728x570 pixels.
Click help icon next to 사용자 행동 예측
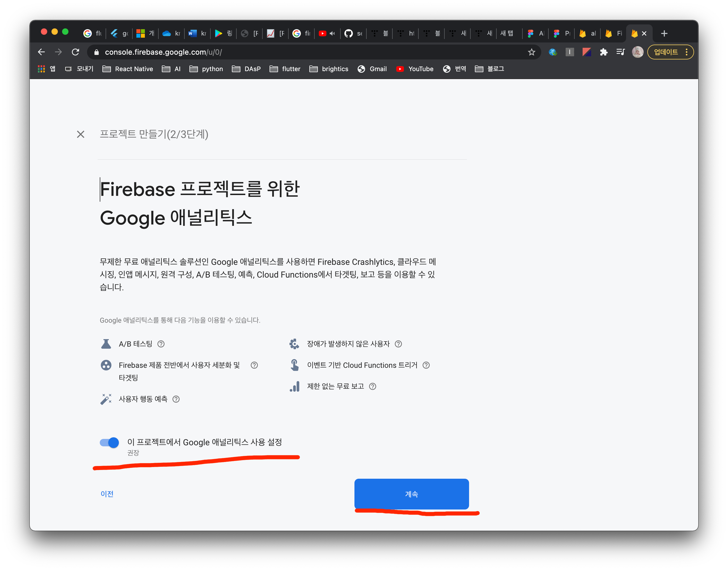tap(176, 399)
